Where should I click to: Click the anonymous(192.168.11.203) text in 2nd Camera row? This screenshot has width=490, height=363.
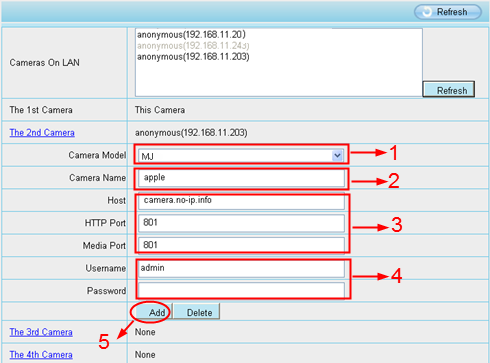[191, 133]
